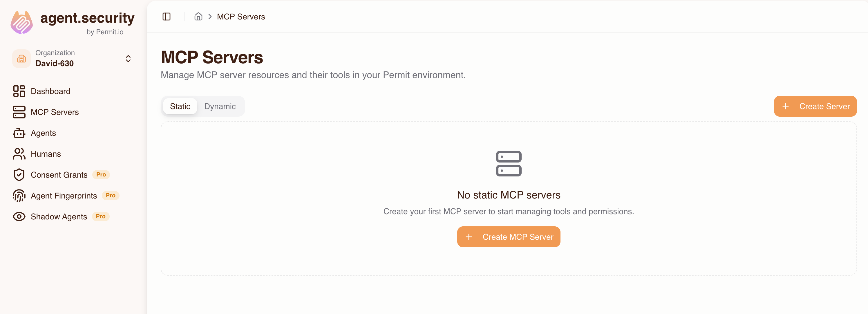The width and height of the screenshot is (868, 314).
Task: Expand the organization selector chevrons
Action: click(x=129, y=58)
